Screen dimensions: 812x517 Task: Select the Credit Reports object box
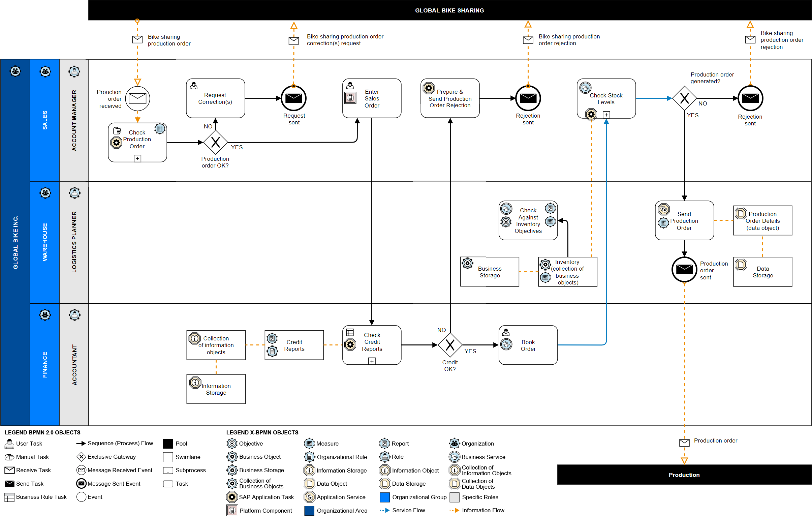(x=294, y=345)
